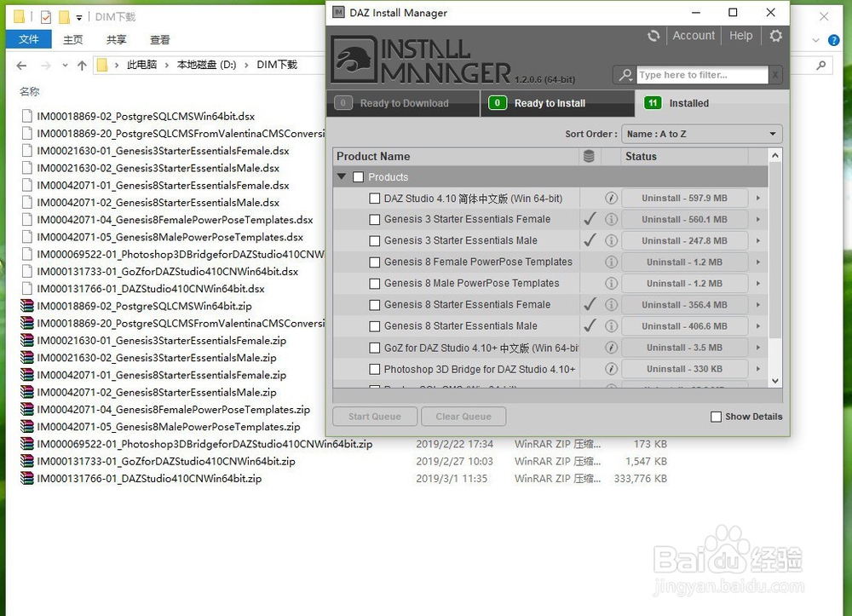852x616 pixels.
Task: Select PostgreSQLCMSWin64bit.zip archive icon
Action: pos(26,306)
